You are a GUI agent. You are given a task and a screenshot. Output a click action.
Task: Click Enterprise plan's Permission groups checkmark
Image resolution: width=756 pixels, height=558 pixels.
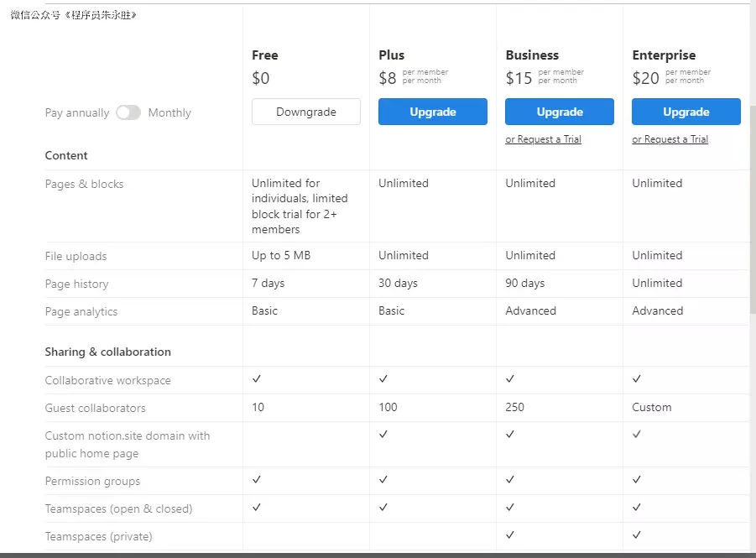point(637,480)
